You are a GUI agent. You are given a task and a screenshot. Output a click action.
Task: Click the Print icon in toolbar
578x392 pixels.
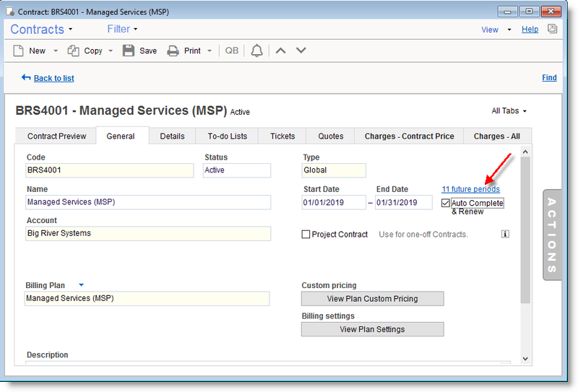tap(173, 51)
